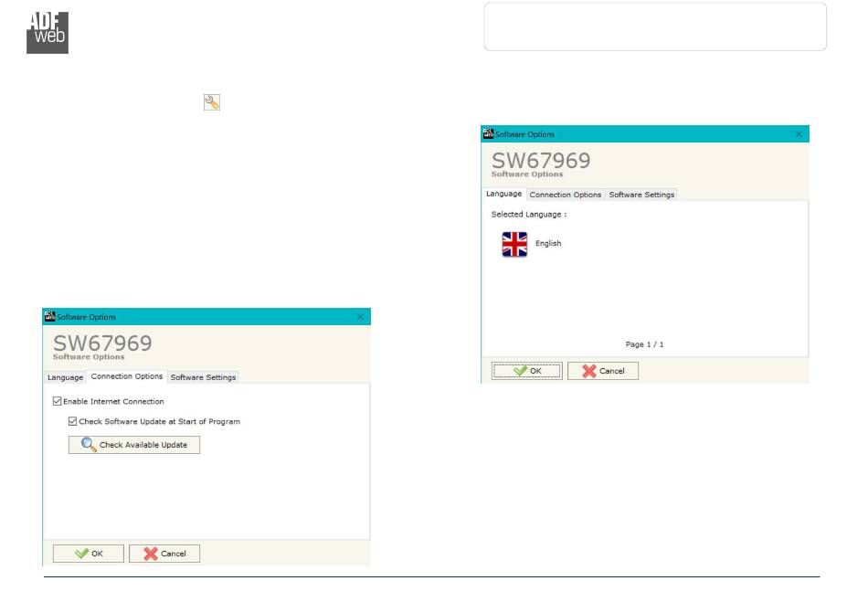Confirm with OK in Language dialog
868x602 pixels.
tap(526, 371)
